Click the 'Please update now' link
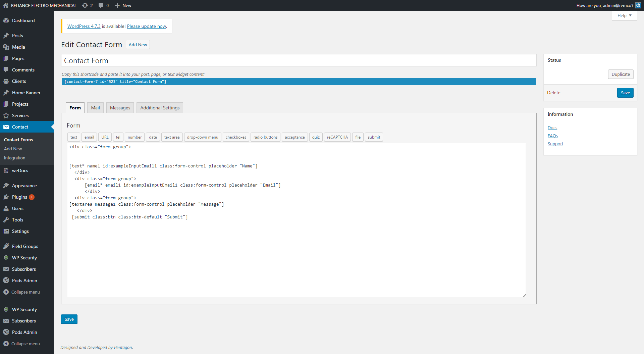This screenshot has height=354, width=644. (x=147, y=26)
